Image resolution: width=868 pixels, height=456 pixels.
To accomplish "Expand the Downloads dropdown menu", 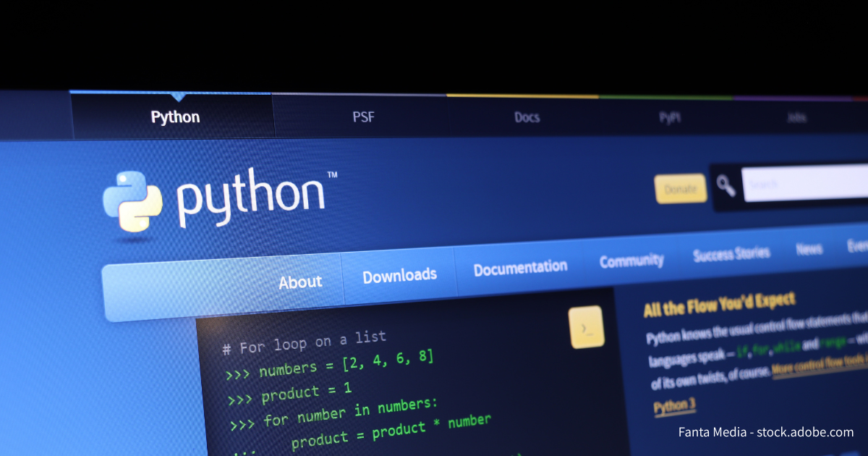I will coord(399,275).
